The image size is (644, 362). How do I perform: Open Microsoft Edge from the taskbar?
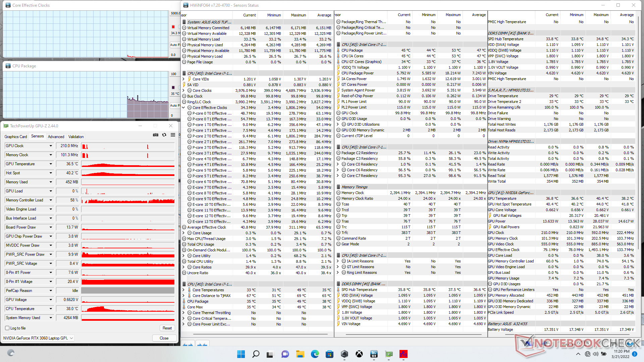pyautogui.click(x=315, y=354)
